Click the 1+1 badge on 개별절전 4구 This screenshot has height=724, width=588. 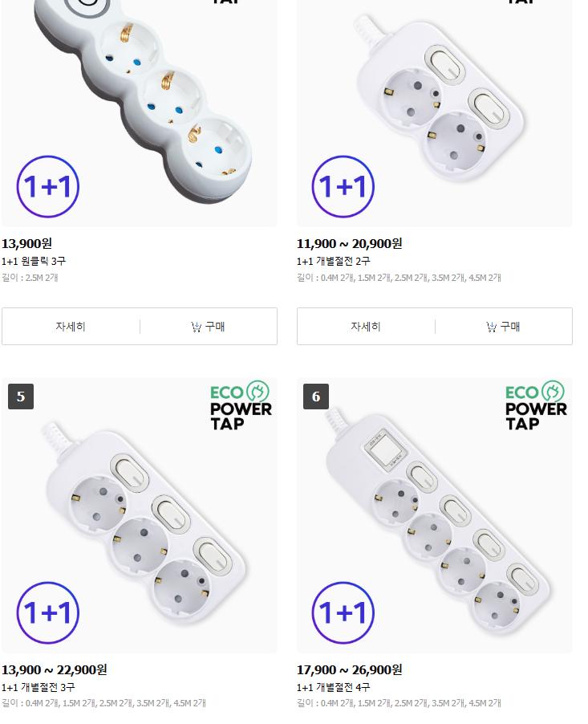coord(343,612)
